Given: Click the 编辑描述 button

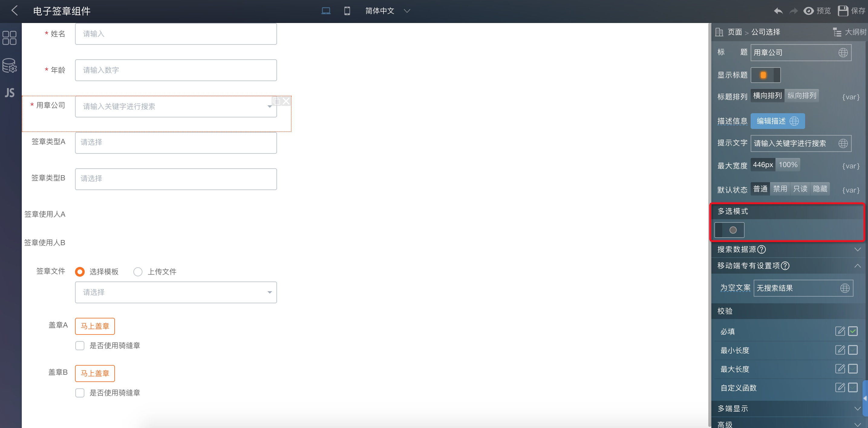Looking at the screenshot, I should pos(777,121).
